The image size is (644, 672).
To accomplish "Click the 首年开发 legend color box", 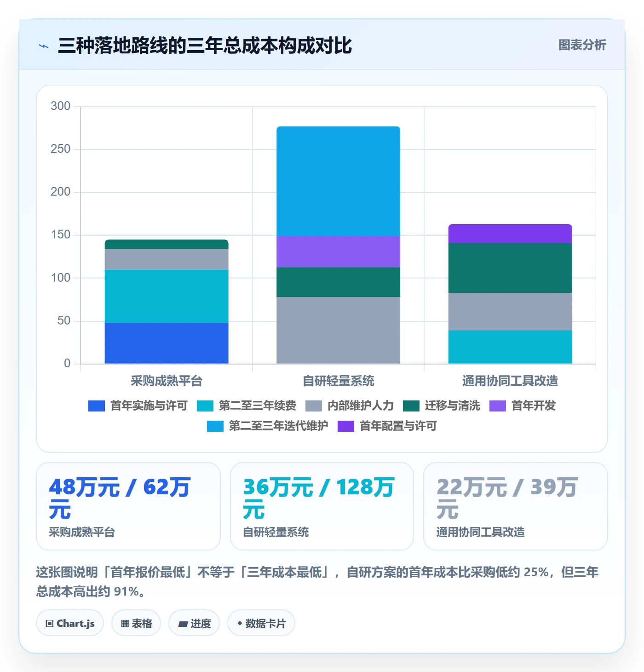I will coord(498,406).
